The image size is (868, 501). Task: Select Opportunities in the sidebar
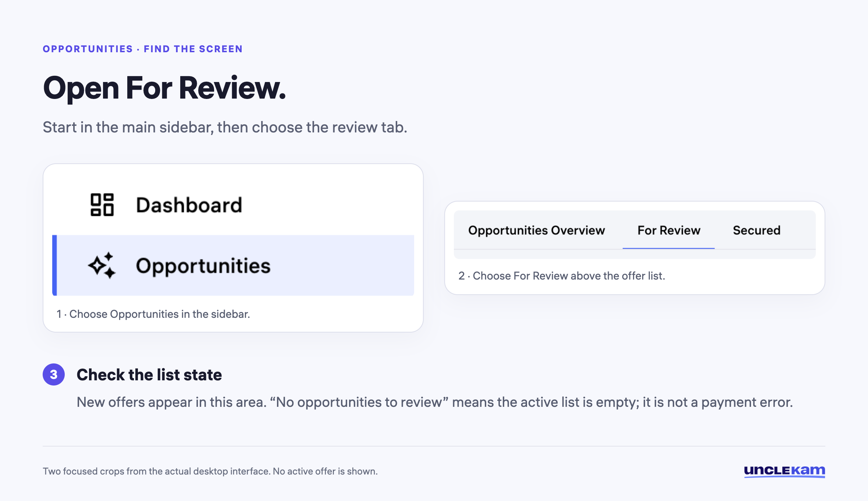point(233,265)
